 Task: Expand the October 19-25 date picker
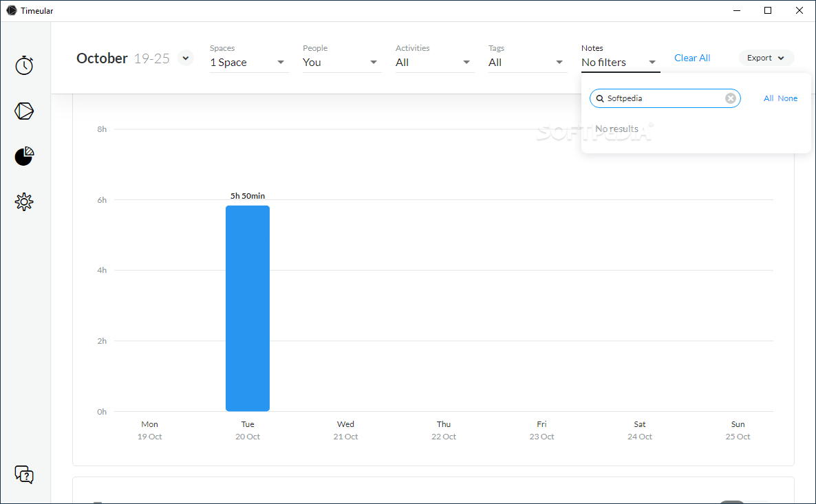(x=186, y=58)
